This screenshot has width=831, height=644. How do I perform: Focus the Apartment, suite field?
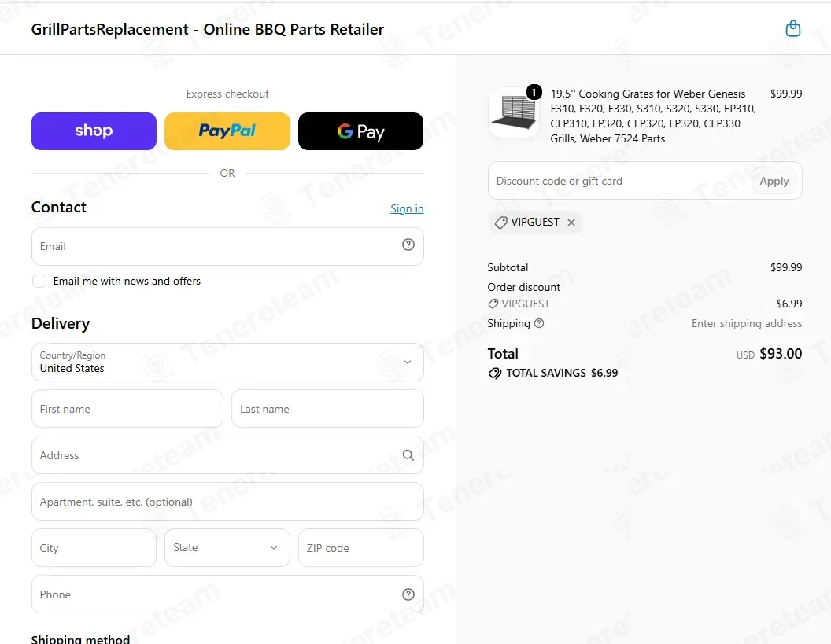(227, 502)
